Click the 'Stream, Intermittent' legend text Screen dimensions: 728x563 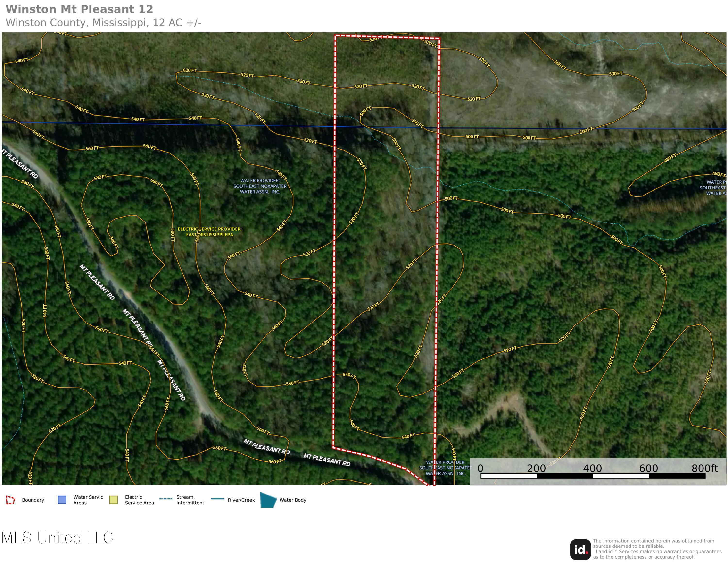point(190,500)
